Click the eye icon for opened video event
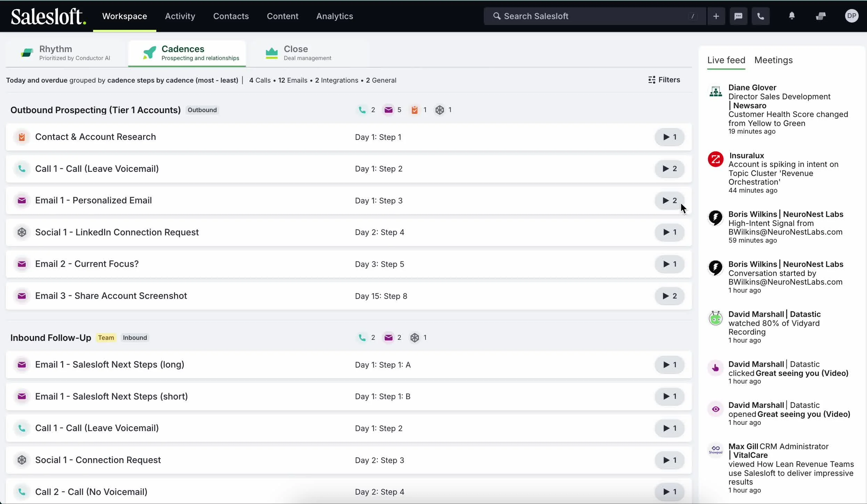This screenshot has height=504, width=867. [716, 409]
